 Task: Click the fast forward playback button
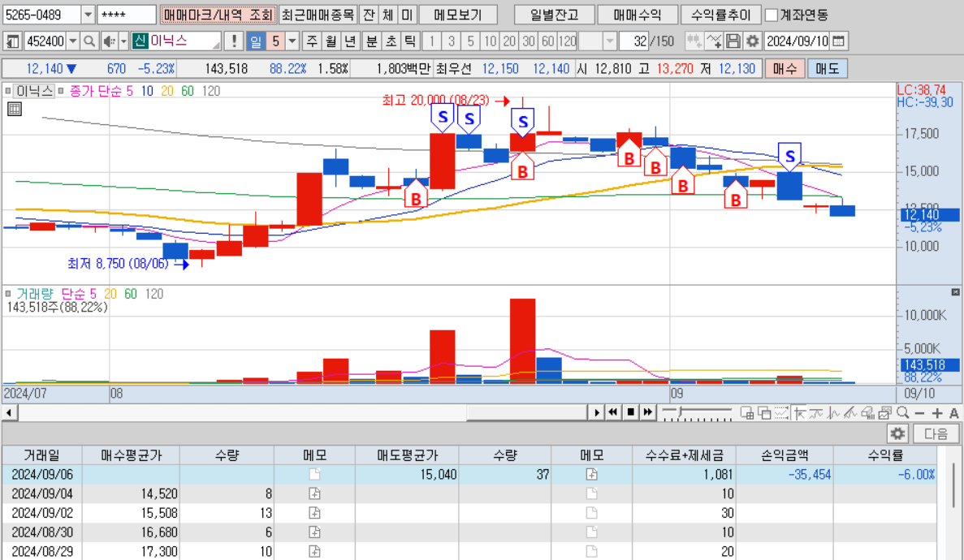(647, 412)
